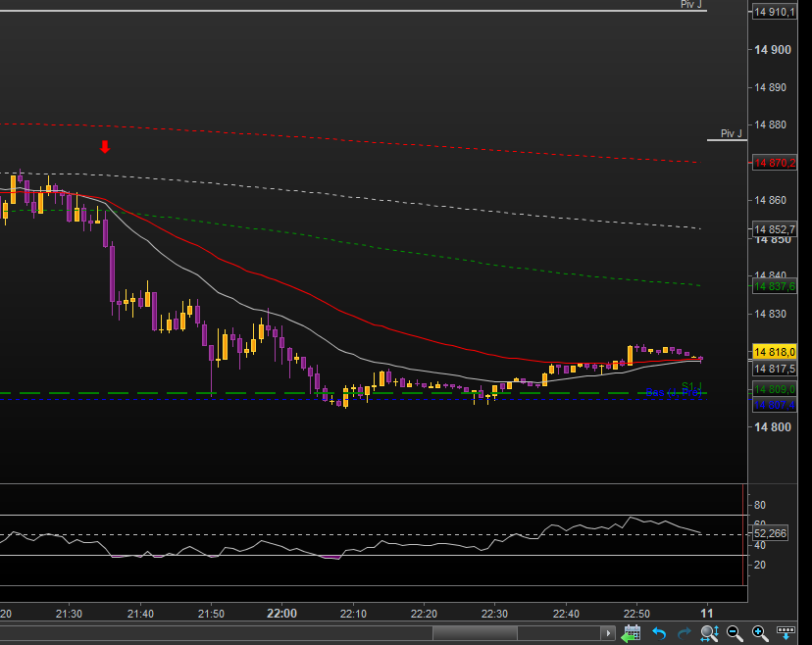Click the calendar go-to-date icon

(x=631, y=633)
